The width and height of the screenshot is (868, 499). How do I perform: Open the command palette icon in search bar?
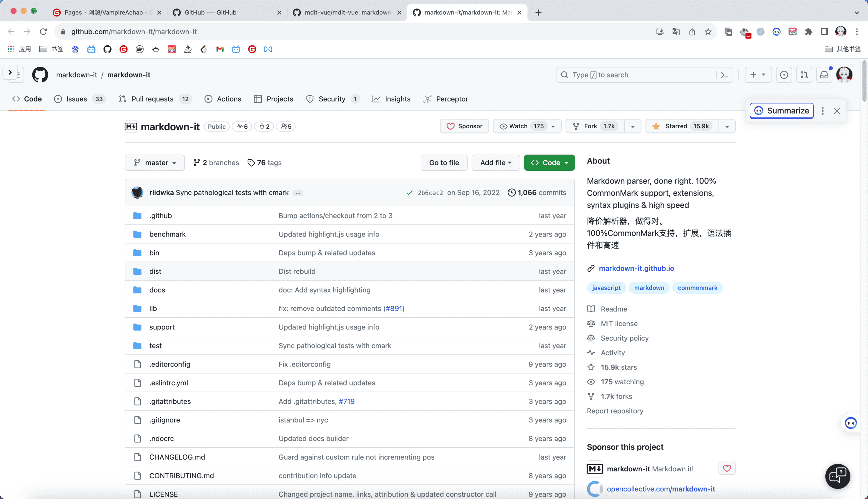[724, 75]
